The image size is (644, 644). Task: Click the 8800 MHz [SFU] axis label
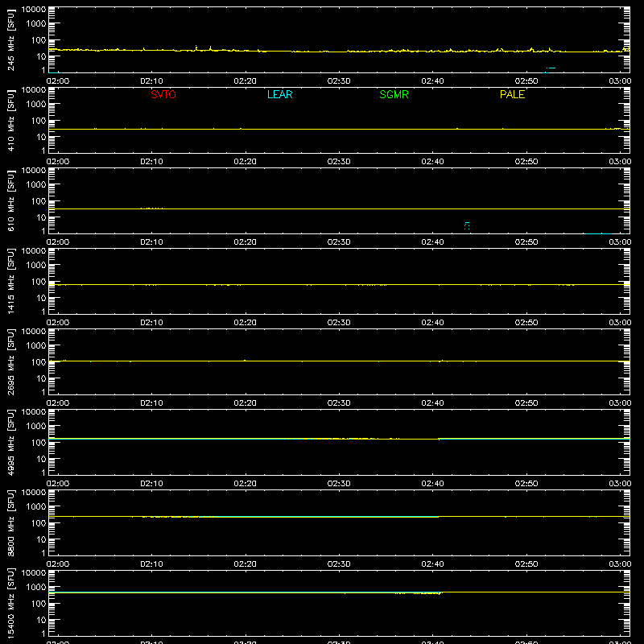click(x=10, y=522)
